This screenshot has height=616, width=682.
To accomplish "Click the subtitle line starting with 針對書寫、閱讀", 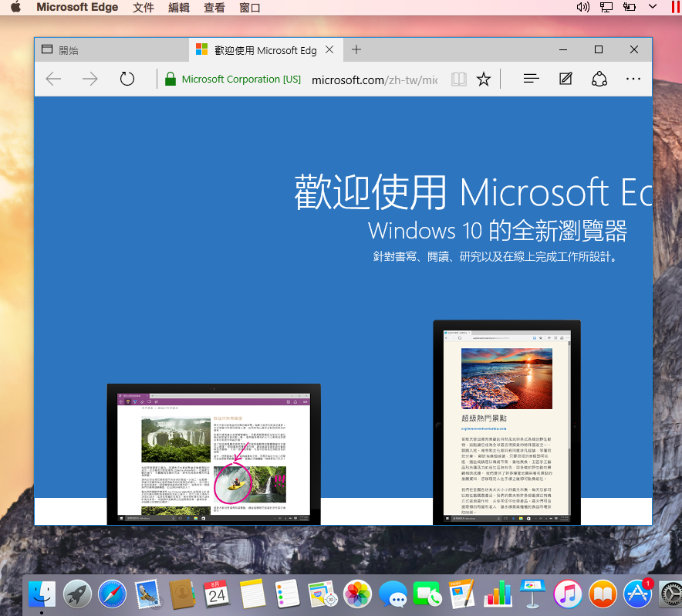I will [x=495, y=256].
